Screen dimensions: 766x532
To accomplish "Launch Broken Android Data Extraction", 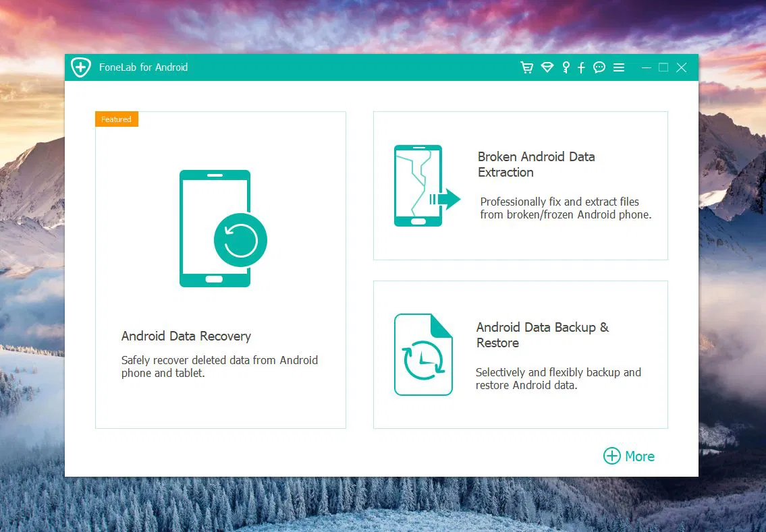I will tap(520, 185).
